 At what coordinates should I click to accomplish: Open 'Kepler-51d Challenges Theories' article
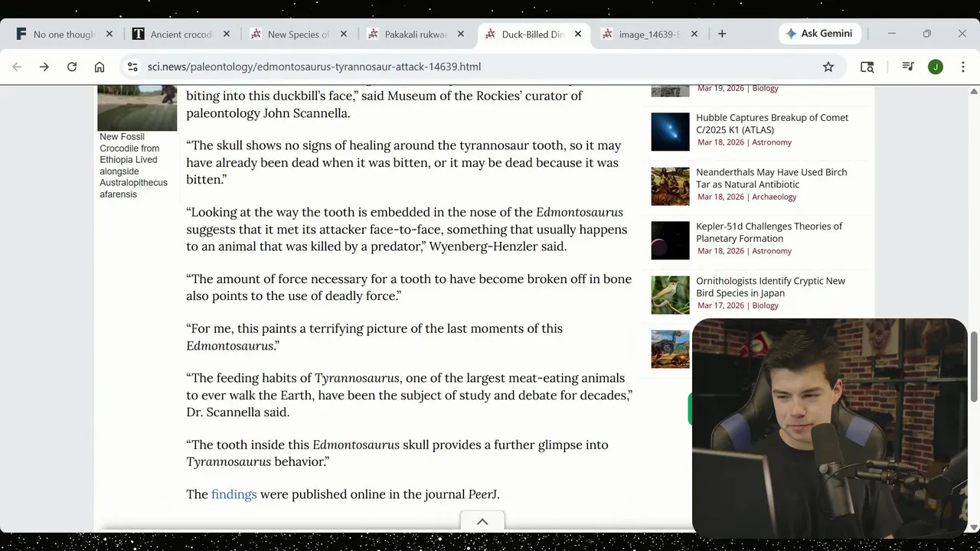coord(769,233)
